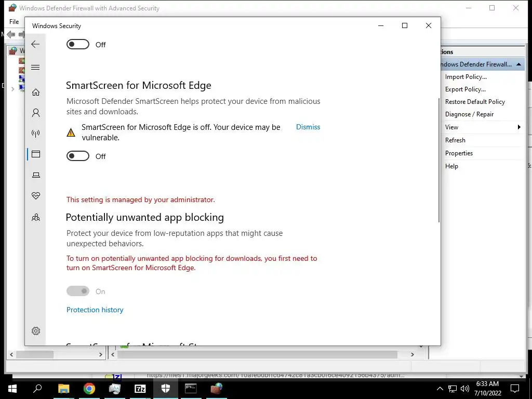Open network status tray icon
The width and height of the screenshot is (532, 399).
click(x=453, y=389)
